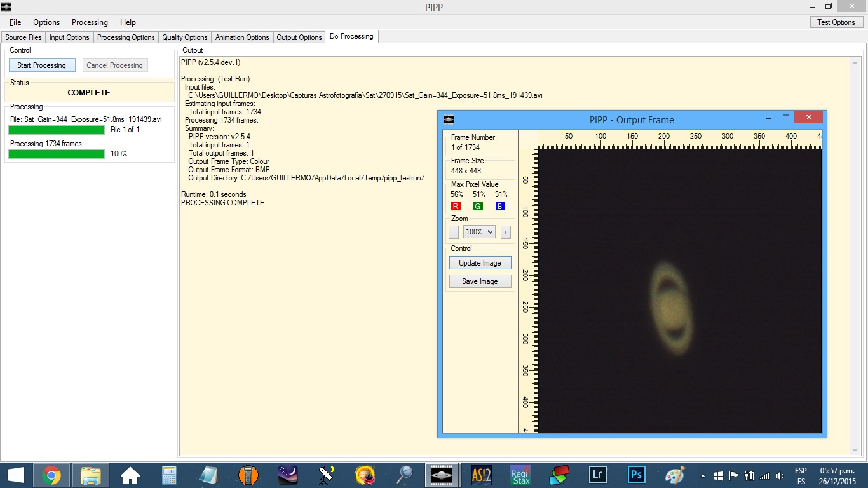Open the Quality Options tab
868x488 pixels.
pyautogui.click(x=185, y=37)
